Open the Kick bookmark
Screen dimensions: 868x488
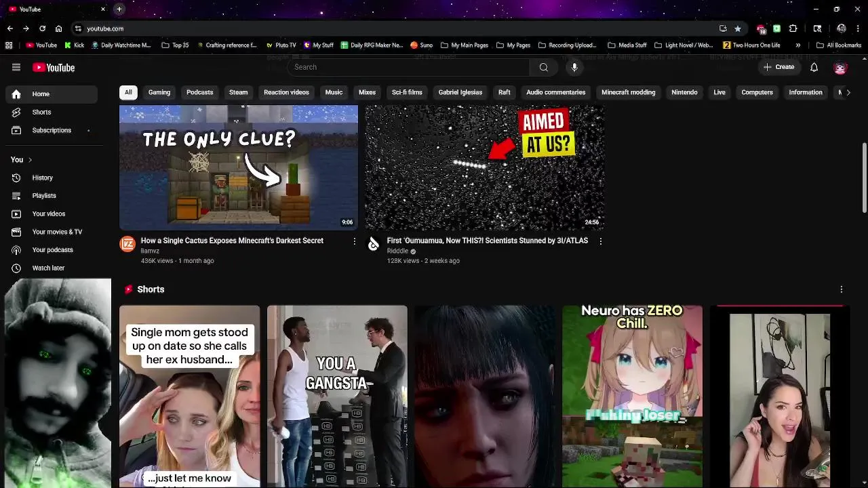pyautogui.click(x=75, y=45)
